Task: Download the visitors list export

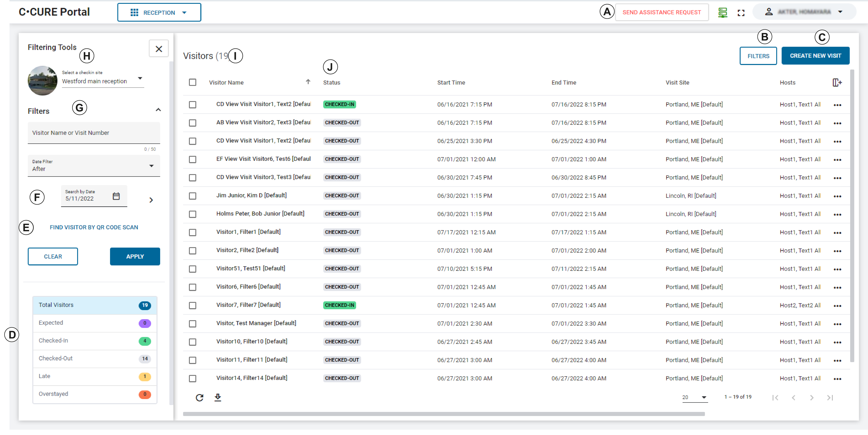Action: pos(218,398)
